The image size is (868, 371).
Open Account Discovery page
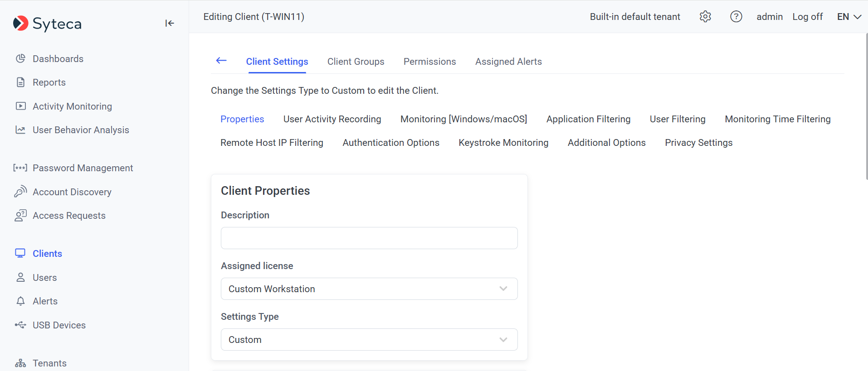pos(72,192)
